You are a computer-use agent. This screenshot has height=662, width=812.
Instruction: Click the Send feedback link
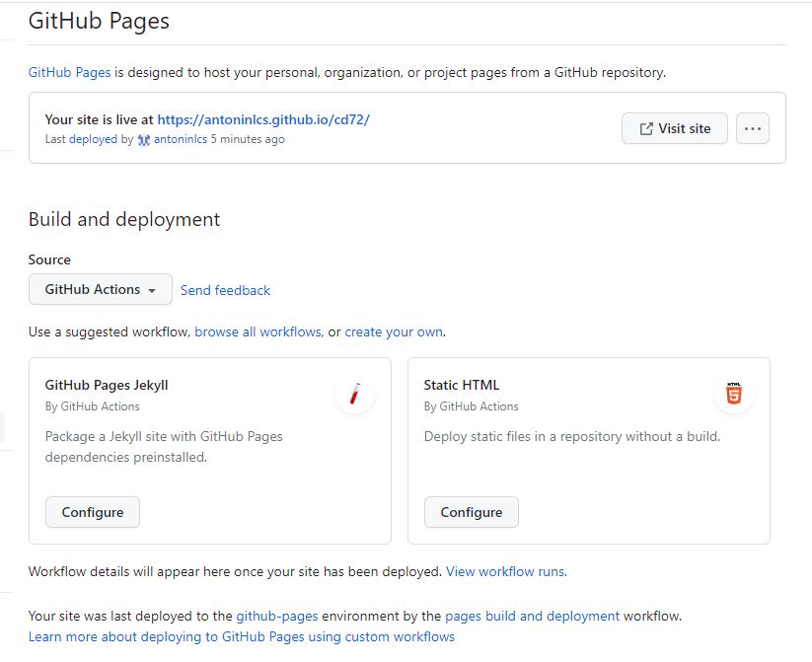[225, 291]
